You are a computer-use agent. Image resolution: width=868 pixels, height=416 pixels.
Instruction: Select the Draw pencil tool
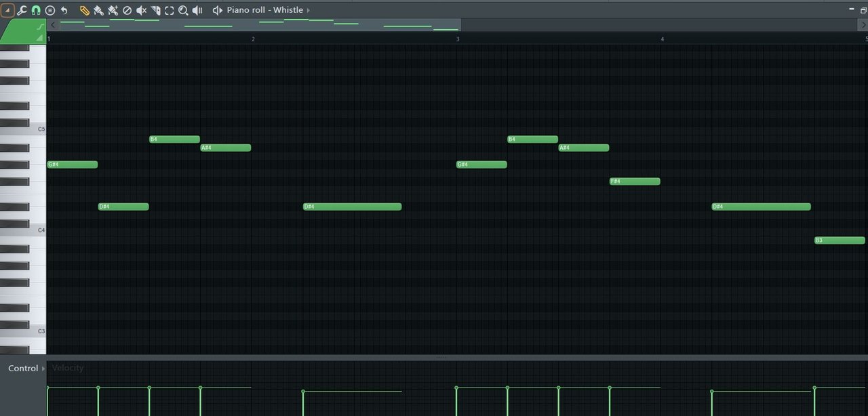point(85,10)
